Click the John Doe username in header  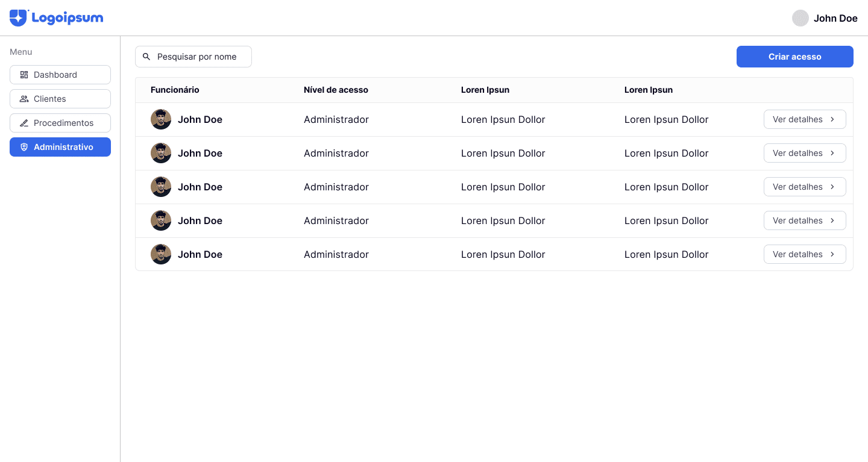coord(835,18)
